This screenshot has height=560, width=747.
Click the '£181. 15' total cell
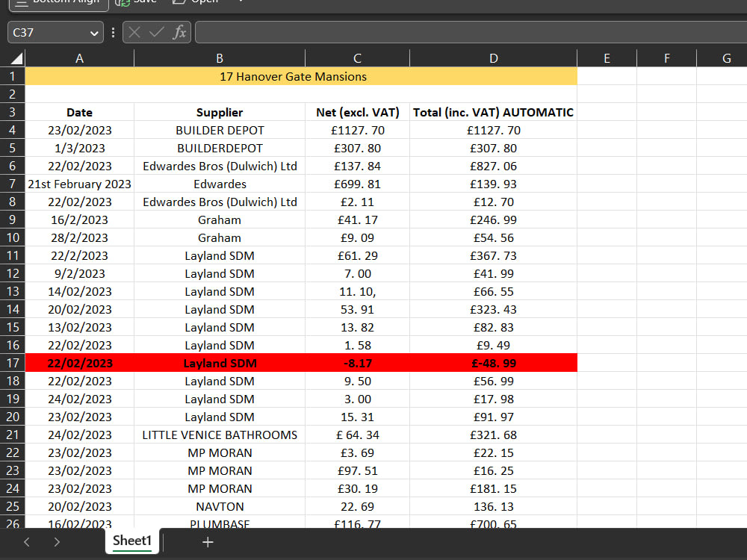(x=494, y=488)
